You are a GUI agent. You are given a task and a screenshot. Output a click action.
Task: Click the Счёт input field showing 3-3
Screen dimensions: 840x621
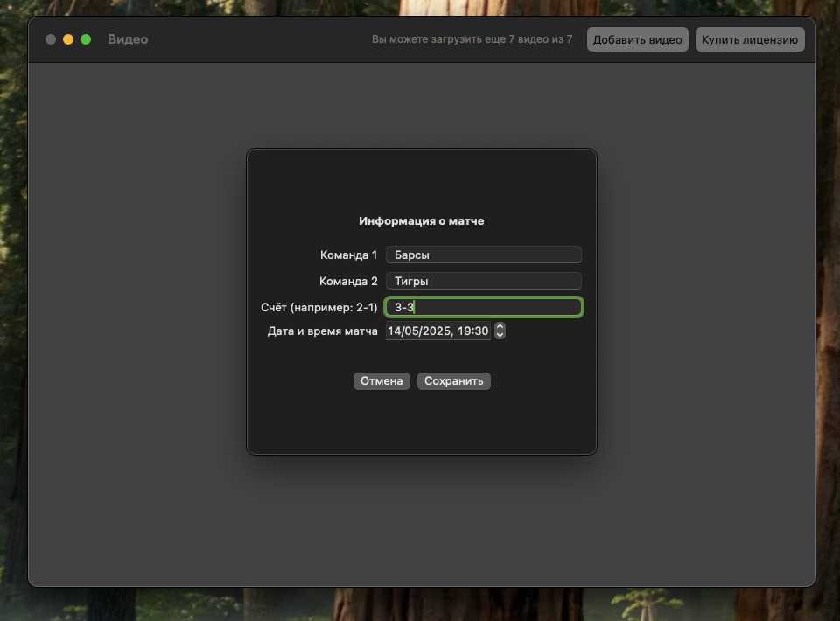point(483,307)
